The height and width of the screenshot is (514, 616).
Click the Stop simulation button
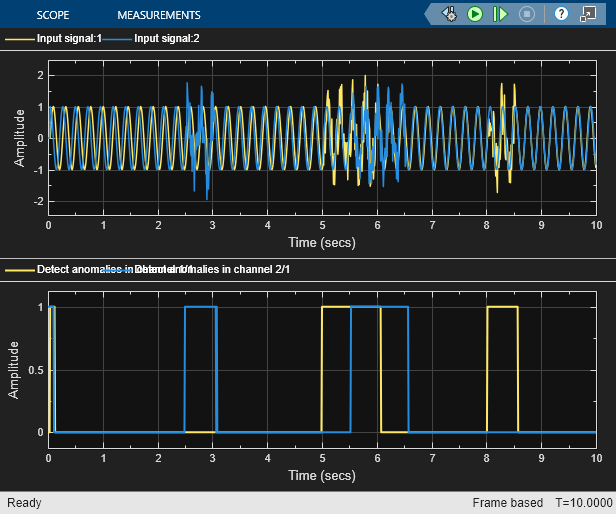tap(526, 15)
